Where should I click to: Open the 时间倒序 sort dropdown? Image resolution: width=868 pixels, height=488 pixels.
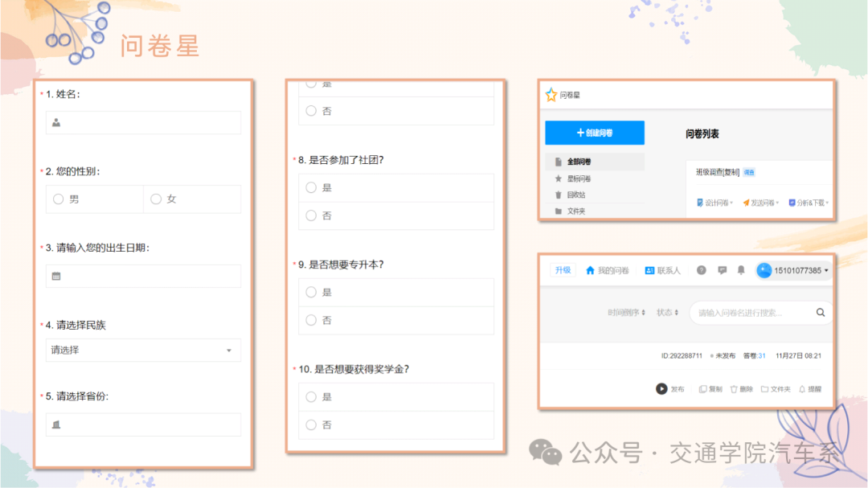click(627, 313)
